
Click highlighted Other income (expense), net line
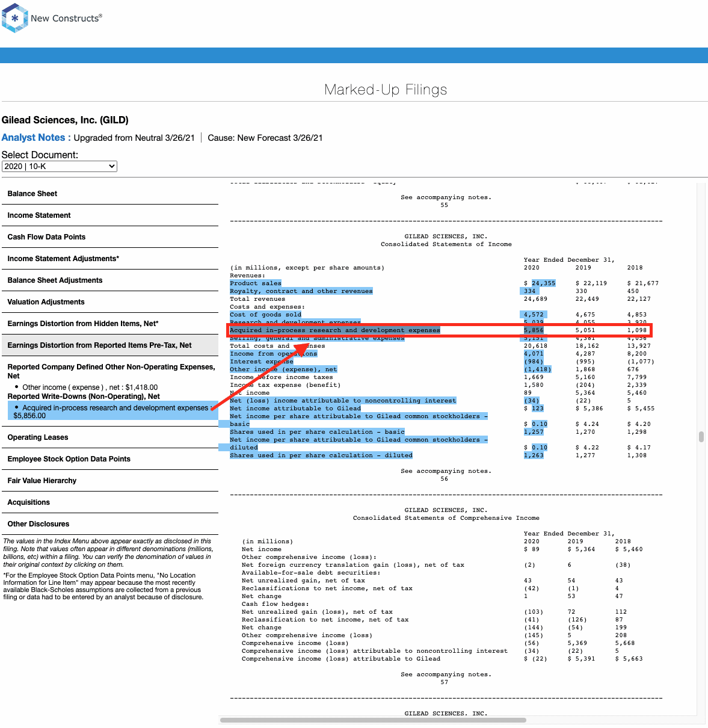pos(283,369)
